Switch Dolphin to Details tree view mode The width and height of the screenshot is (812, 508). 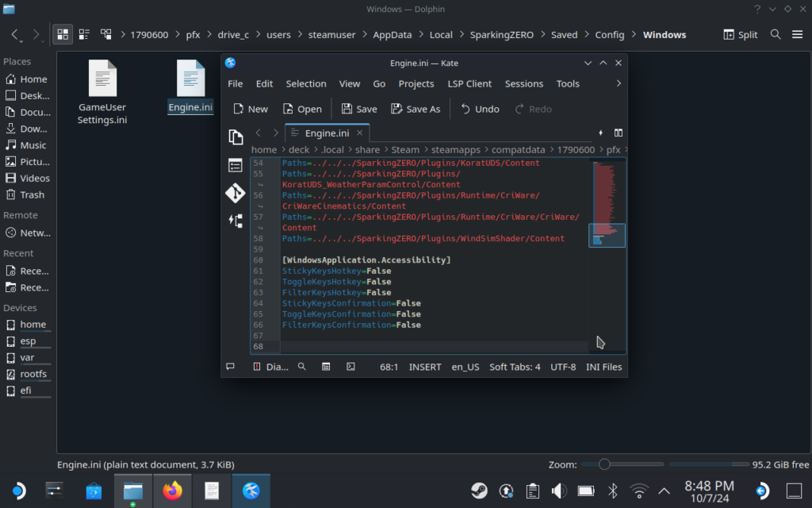pyautogui.click(x=105, y=35)
